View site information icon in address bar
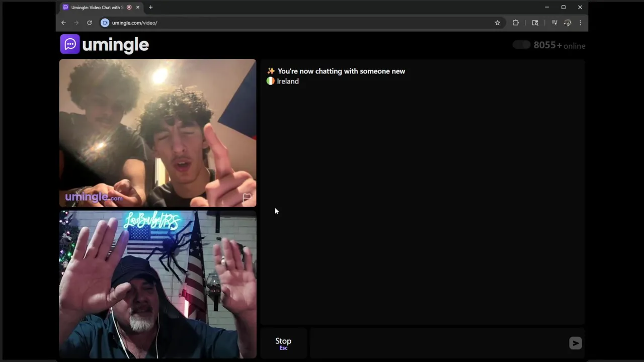Viewport: 644px width, 362px height. click(105, 23)
